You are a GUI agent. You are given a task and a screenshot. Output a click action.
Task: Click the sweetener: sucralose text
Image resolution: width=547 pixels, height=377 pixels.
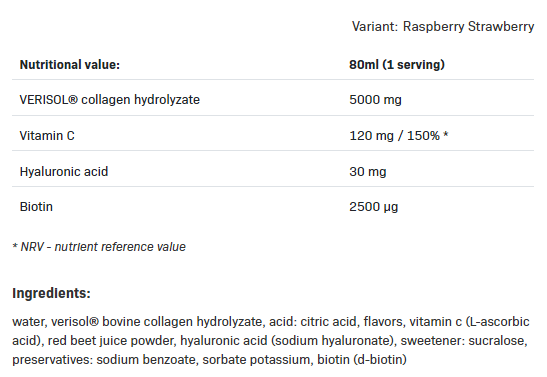click(x=464, y=340)
